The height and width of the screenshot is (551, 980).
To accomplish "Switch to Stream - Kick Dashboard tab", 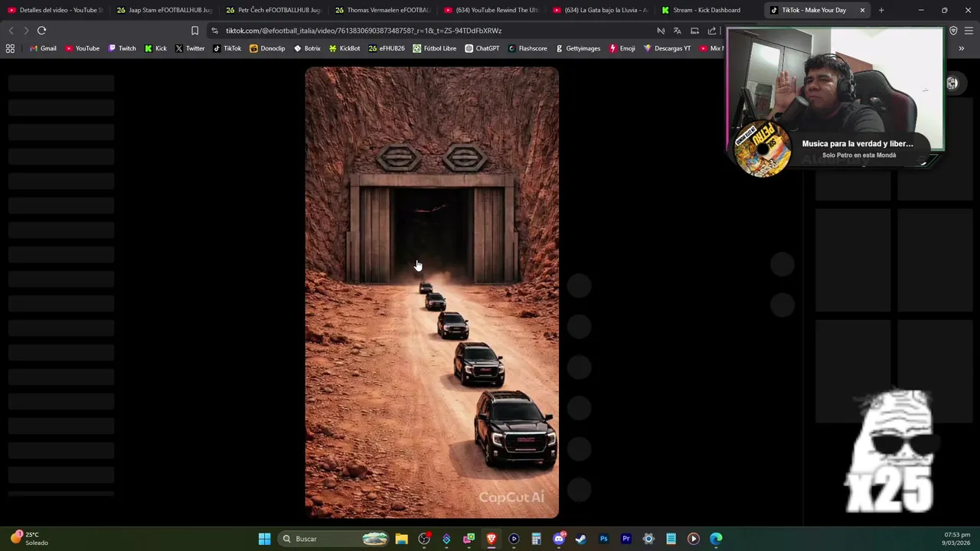I will pos(709,10).
